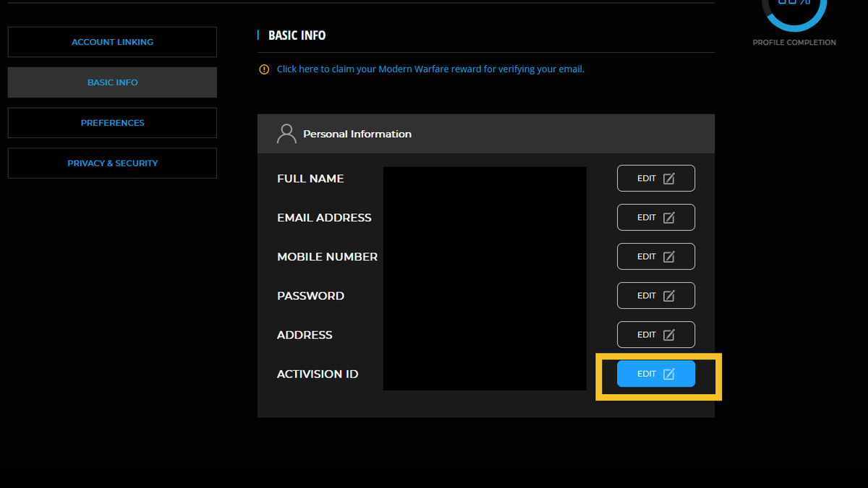The image size is (868, 488).
Task: Open the Preferences section
Action: [x=112, y=123]
